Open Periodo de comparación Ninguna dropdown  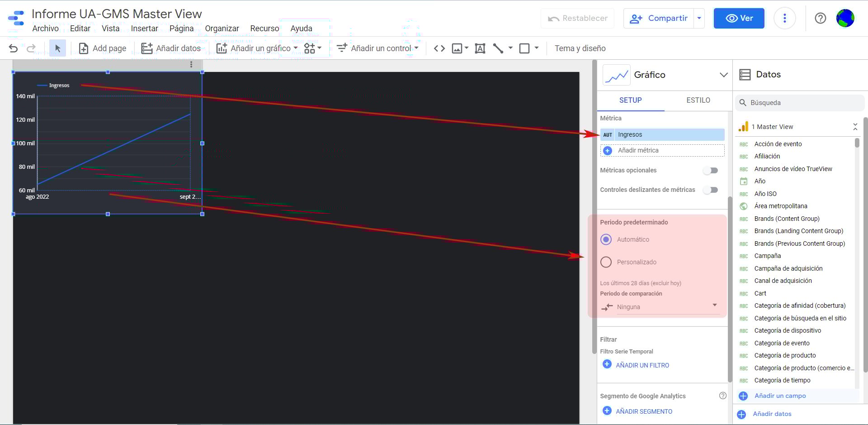660,307
